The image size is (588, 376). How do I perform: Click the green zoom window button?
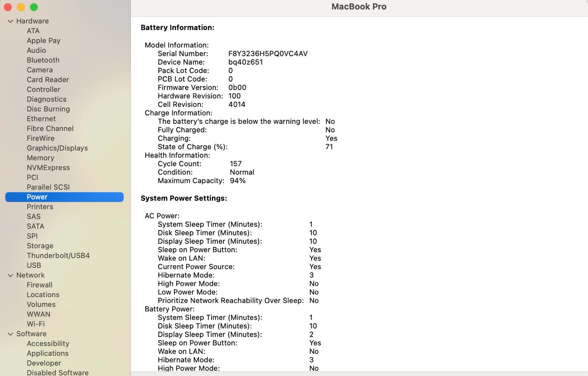[x=34, y=7]
